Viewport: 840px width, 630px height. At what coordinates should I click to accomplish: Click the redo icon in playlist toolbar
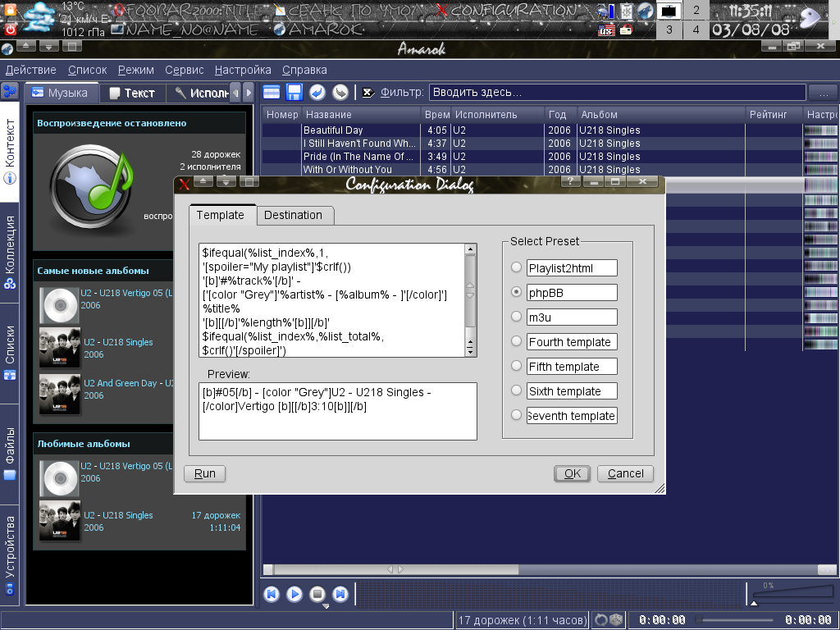coord(340,92)
